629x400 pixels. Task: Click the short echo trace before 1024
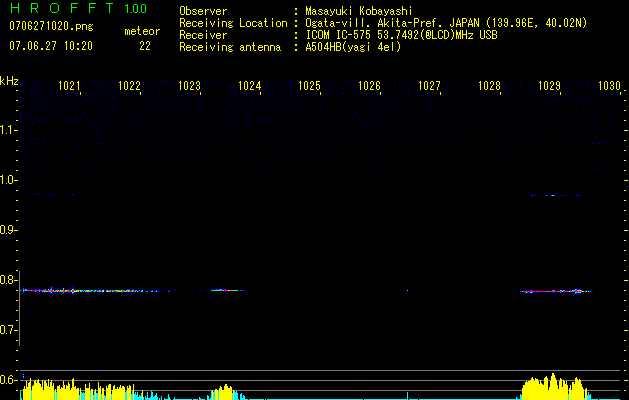pyautogui.click(x=225, y=290)
